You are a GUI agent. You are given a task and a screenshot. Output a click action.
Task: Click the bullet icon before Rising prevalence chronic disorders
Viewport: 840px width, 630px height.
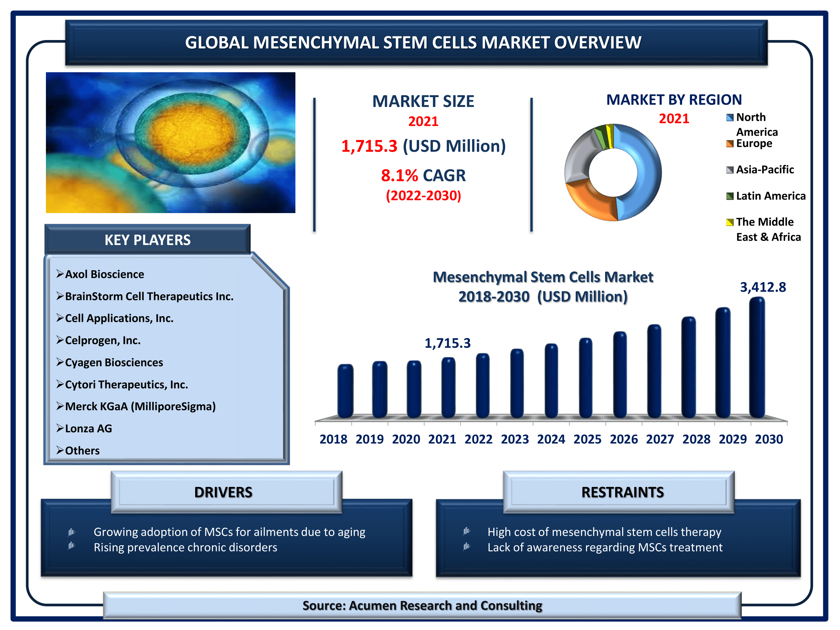point(71,546)
